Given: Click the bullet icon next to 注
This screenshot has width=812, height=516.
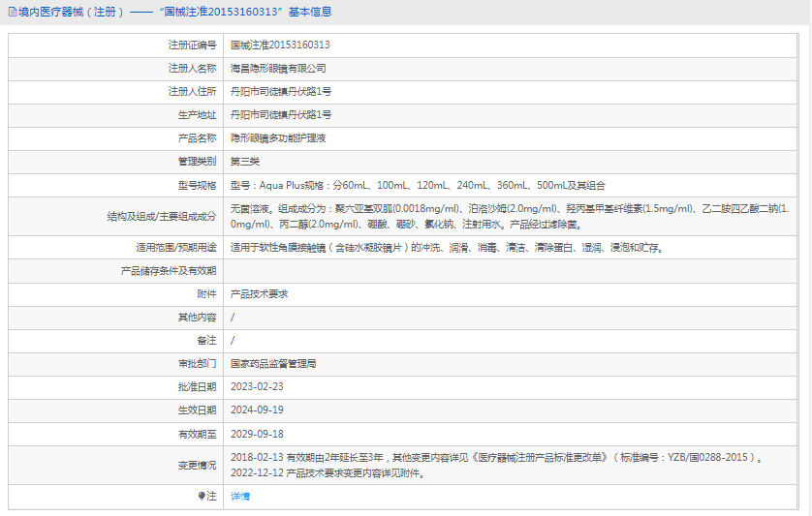Looking at the screenshot, I should coord(202,496).
